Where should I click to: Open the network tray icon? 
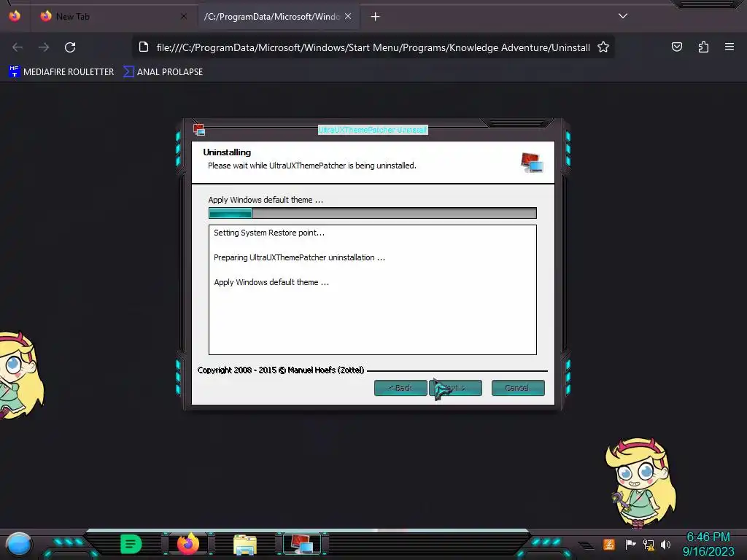(x=649, y=545)
